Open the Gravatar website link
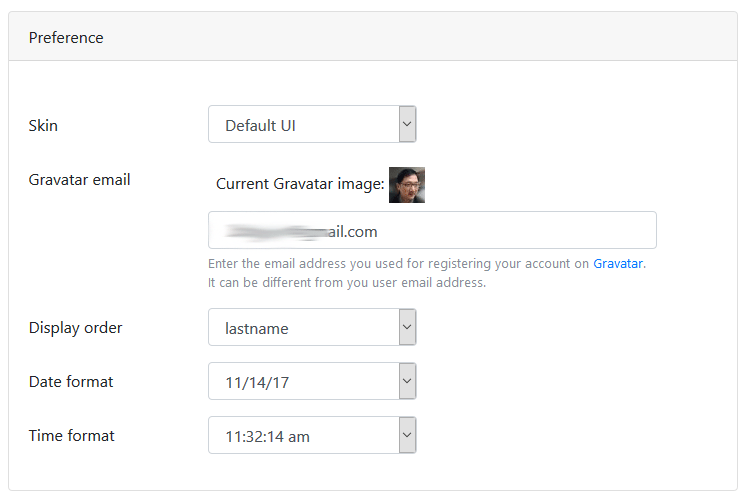 (x=617, y=264)
